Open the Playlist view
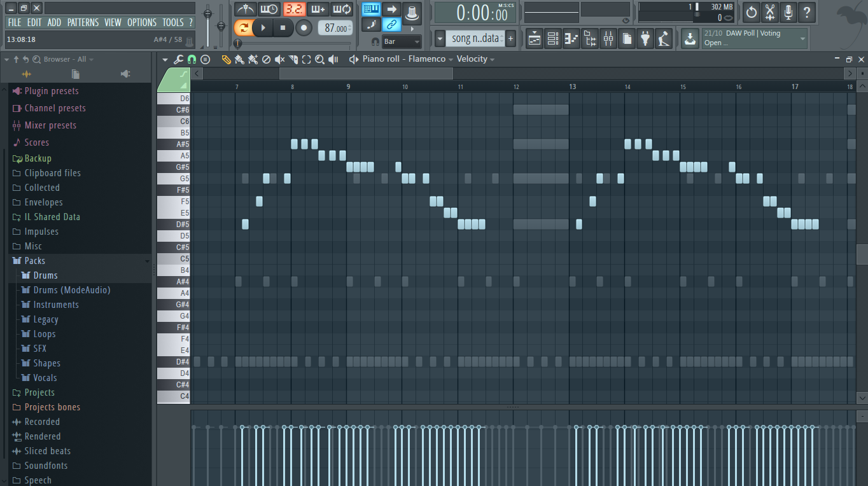Screen dimensions: 868x486 (x=534, y=39)
